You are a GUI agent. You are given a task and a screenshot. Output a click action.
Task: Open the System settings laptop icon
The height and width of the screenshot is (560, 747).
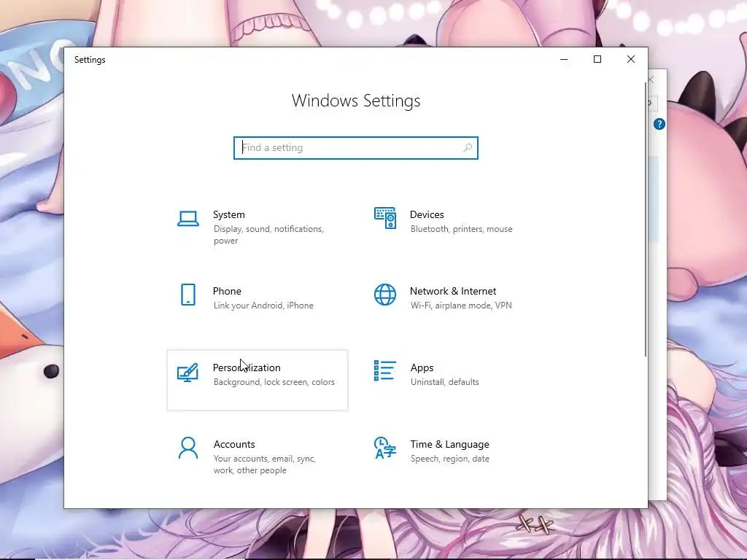click(188, 219)
